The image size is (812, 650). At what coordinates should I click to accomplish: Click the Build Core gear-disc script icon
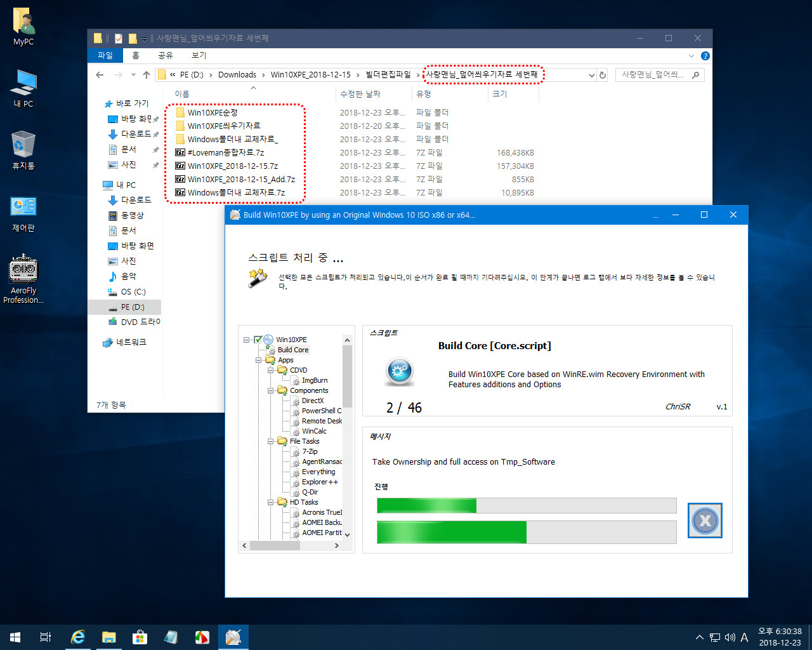(399, 371)
